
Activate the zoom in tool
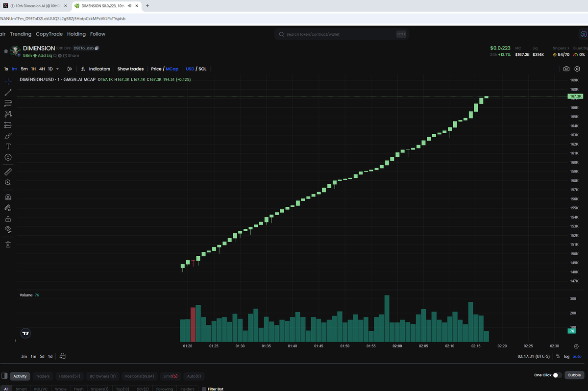coord(8,182)
